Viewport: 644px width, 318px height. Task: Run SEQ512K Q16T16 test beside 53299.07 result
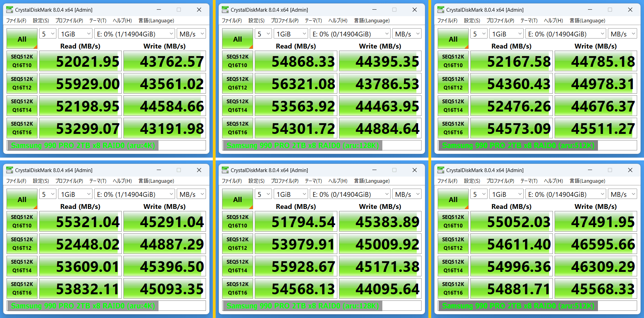click(22, 128)
